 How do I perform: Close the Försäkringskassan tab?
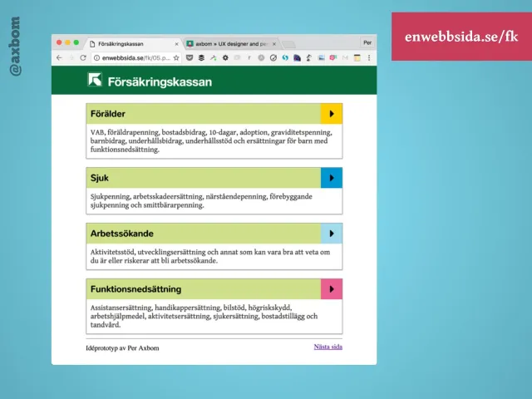176,44
